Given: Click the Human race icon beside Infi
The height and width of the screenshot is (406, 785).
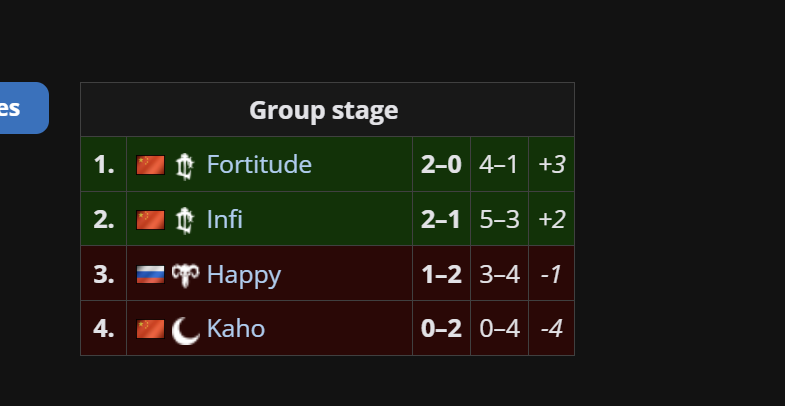Looking at the screenshot, I should (185, 219).
